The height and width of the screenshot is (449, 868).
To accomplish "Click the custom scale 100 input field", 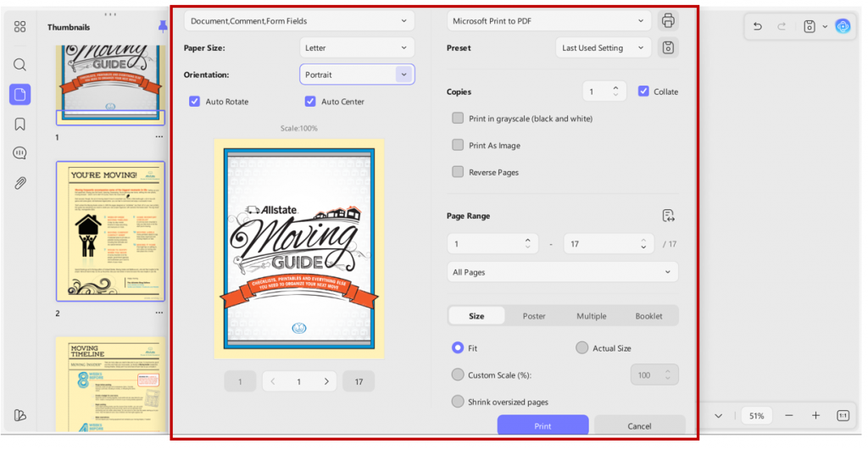I will pyautogui.click(x=654, y=375).
